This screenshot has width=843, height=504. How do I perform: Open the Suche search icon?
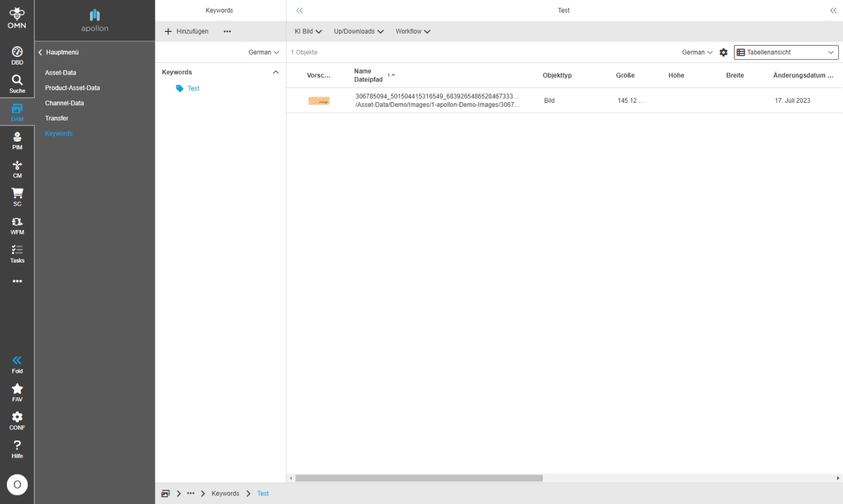click(17, 83)
